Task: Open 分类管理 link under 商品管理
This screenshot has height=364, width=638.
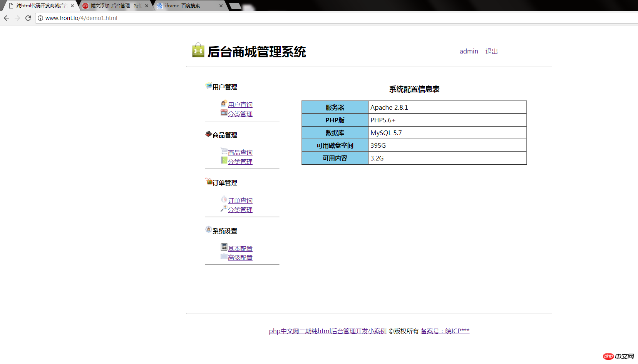Action: coord(240,162)
